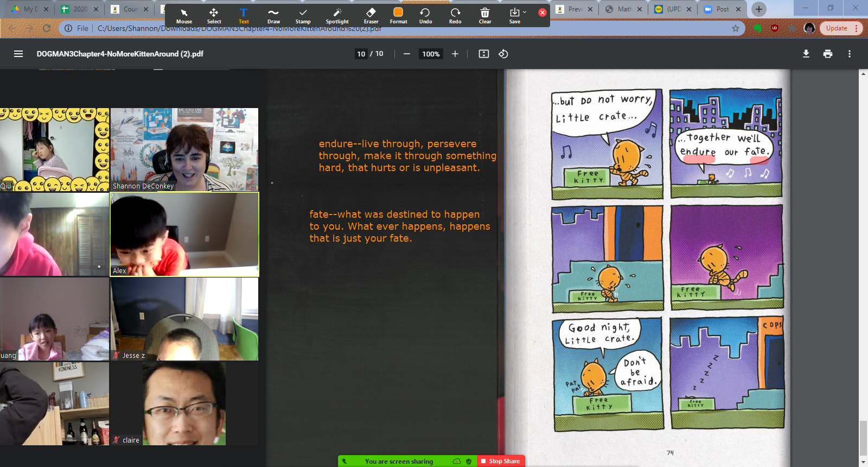The height and width of the screenshot is (467, 868).
Task: Close the Post browser tab
Action: tap(738, 9)
